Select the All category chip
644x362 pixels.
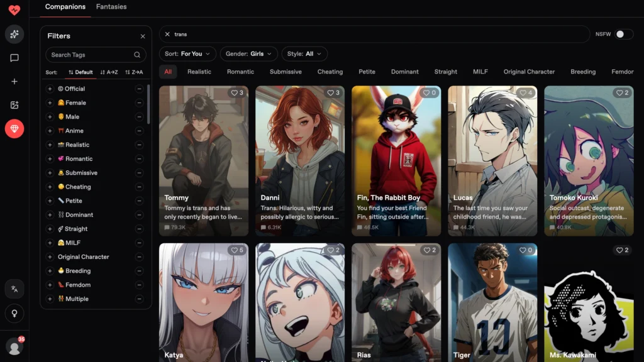[168, 72]
